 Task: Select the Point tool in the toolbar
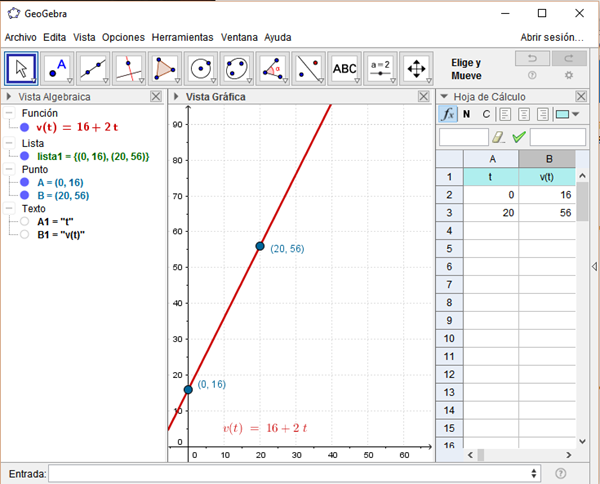coord(57,67)
